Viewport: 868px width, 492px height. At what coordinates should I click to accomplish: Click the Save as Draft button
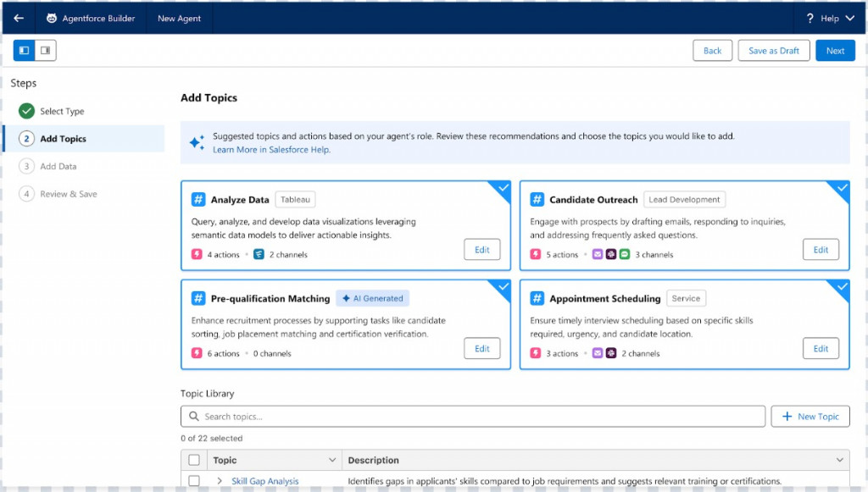tap(774, 50)
